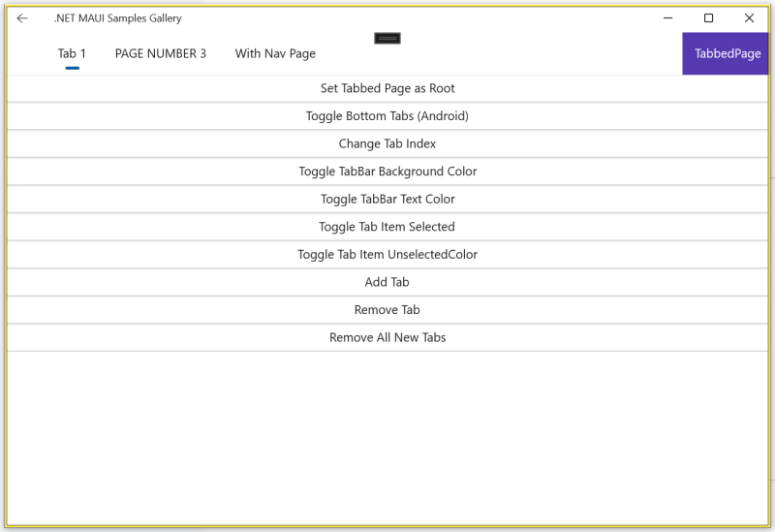Choose Remove All New Tabs
The height and width of the screenshot is (532, 775).
click(387, 337)
